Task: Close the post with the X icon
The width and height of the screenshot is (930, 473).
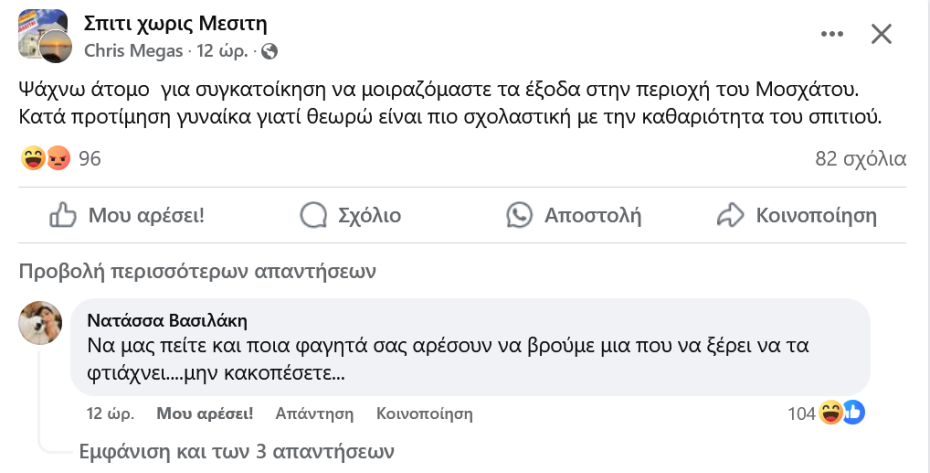Action: coord(881,34)
